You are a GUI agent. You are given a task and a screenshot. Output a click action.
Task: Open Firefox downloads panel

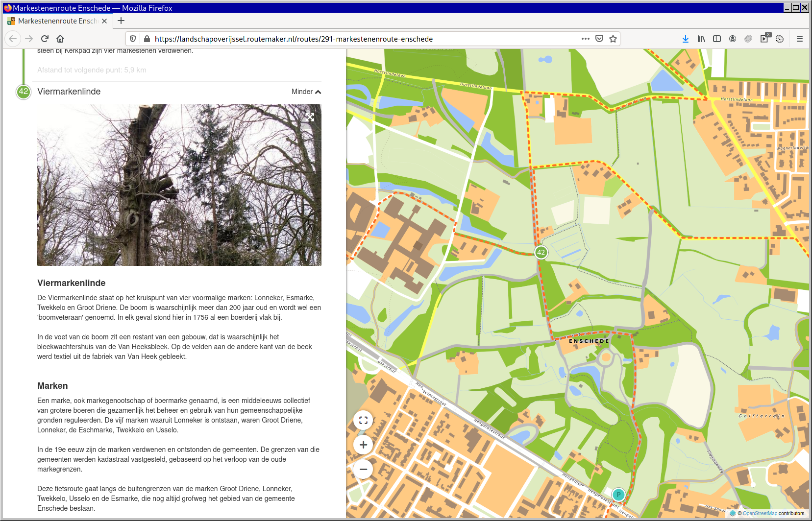[685, 39]
